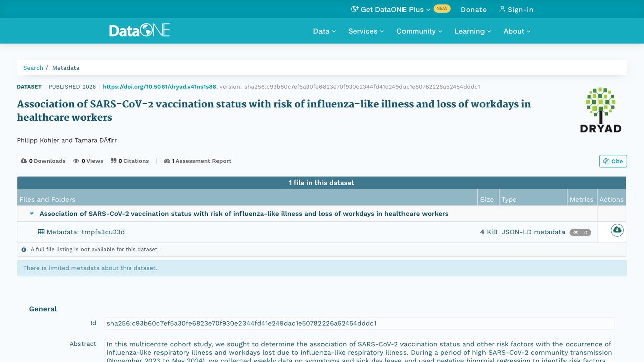Click the Abstract text box
The height and width of the screenshot is (362, 644).
tap(360, 350)
